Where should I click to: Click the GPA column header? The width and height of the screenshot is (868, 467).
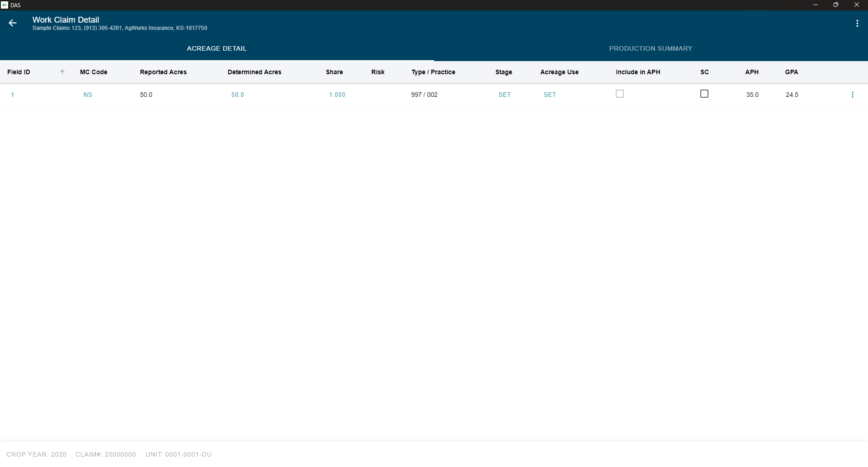792,72
